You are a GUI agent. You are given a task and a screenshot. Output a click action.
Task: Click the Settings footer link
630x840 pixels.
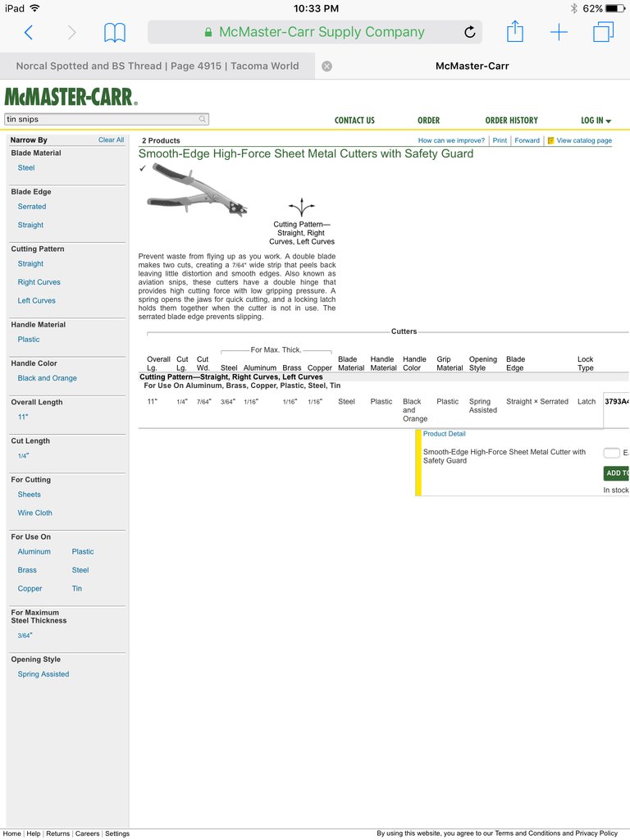(x=117, y=833)
